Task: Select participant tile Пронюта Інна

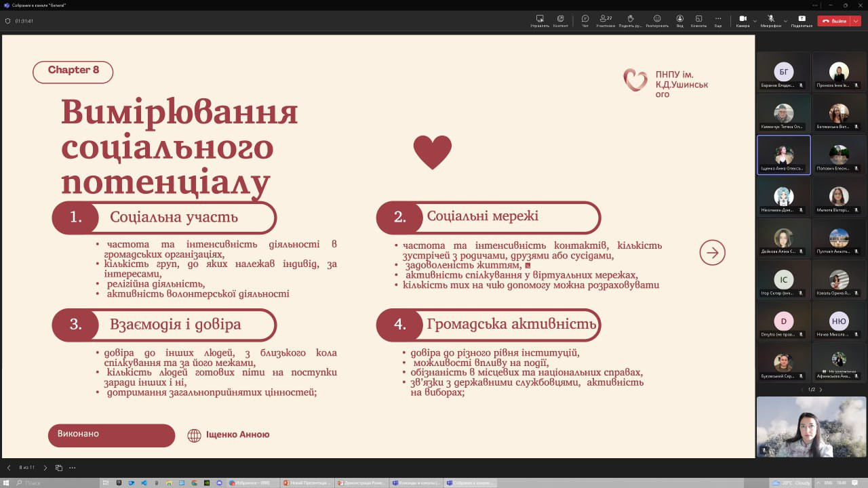Action: click(840, 72)
